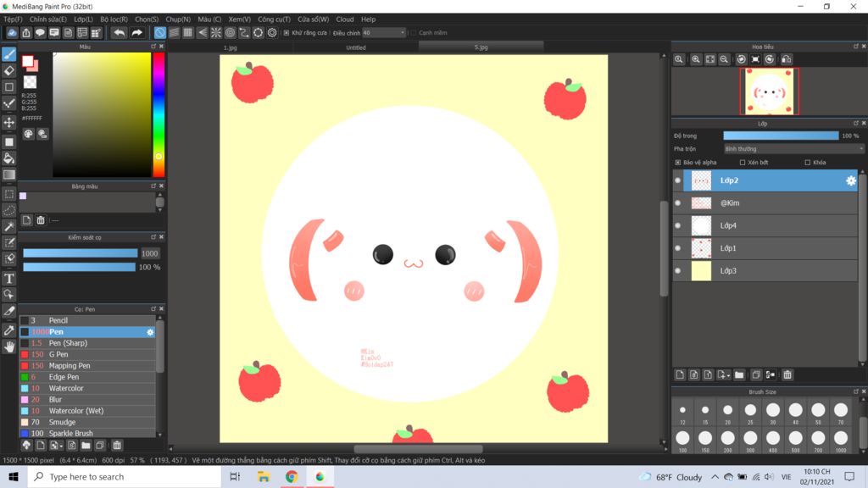Zoom out on the navigator
This screenshot has height=488, width=868.
click(724, 59)
